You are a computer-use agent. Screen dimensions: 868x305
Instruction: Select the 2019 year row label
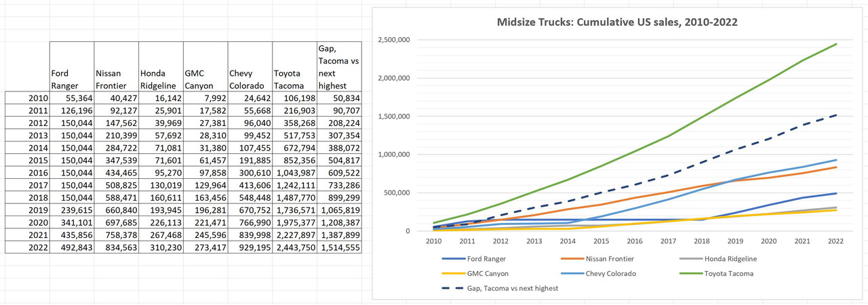click(26, 209)
